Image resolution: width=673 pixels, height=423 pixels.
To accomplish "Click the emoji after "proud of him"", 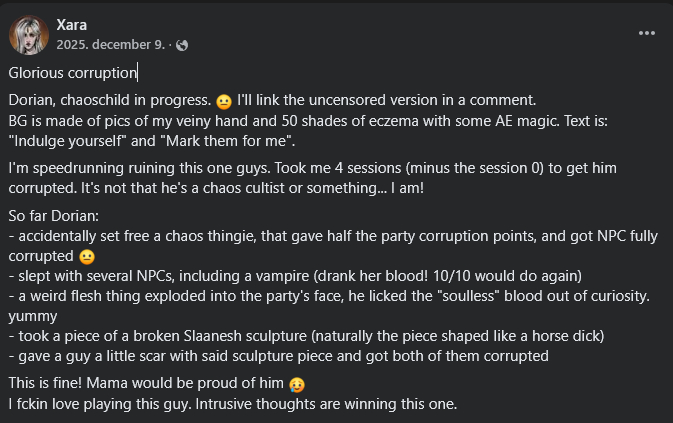I will point(296,385).
